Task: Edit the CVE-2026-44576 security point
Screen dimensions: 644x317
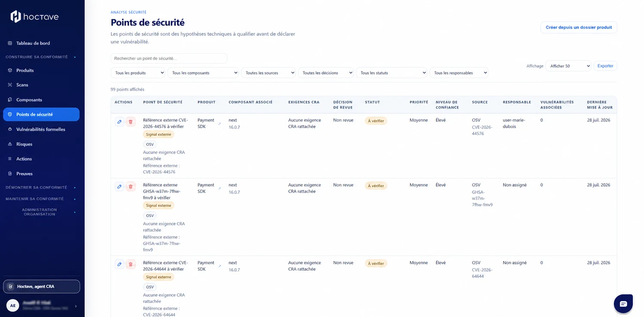Action: click(119, 122)
